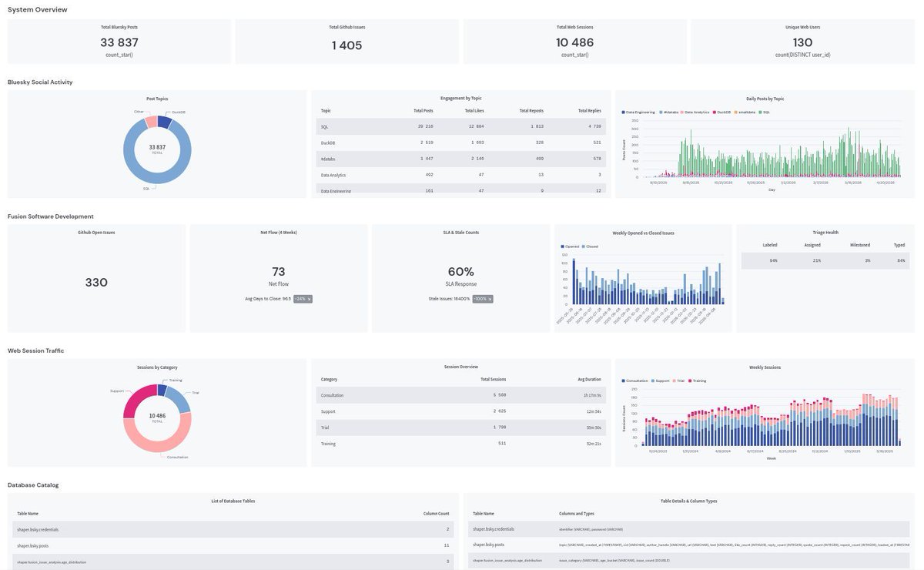
Task: Select Total Sessions column header
Action: coord(494,380)
